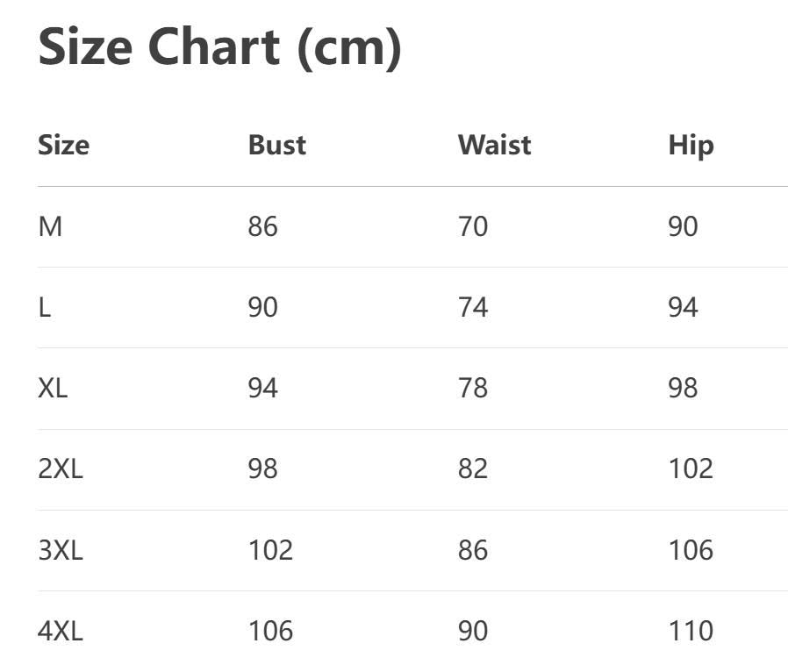
Task: Click the Bust column header
Action: point(277,145)
